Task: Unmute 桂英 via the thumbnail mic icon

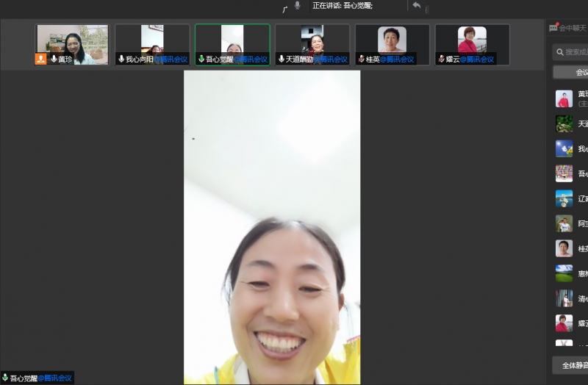Action: pos(362,59)
